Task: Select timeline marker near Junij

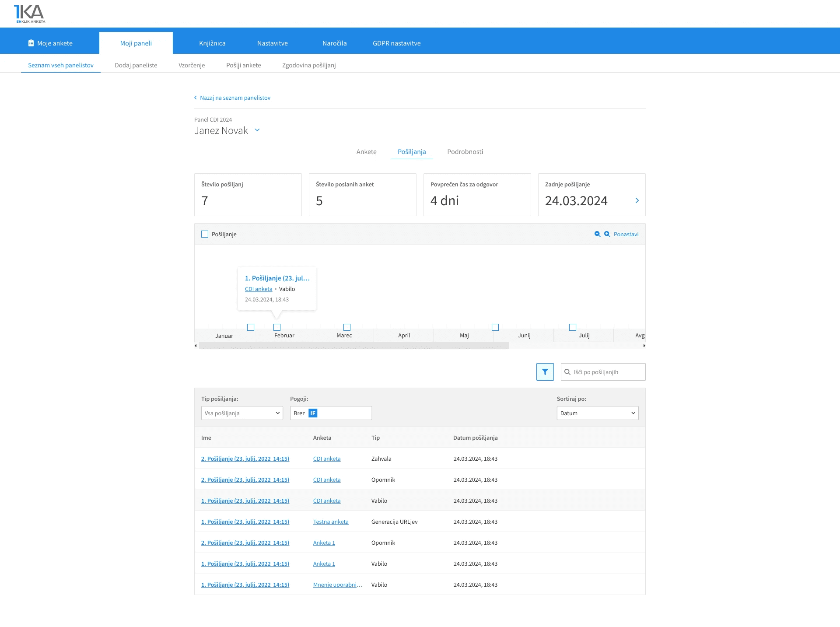Action: pos(495,327)
